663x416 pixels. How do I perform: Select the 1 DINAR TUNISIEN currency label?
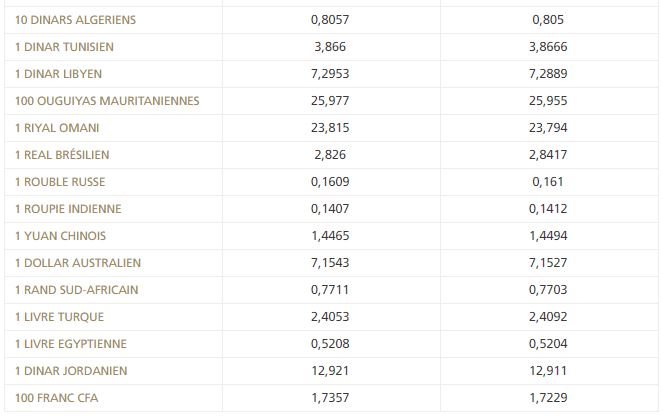coord(66,47)
